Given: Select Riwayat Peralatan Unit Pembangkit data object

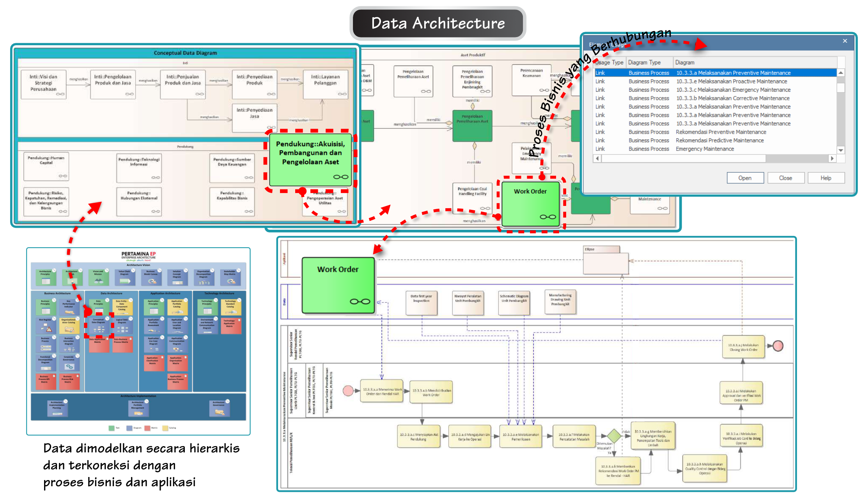Looking at the screenshot, I should (x=468, y=302).
